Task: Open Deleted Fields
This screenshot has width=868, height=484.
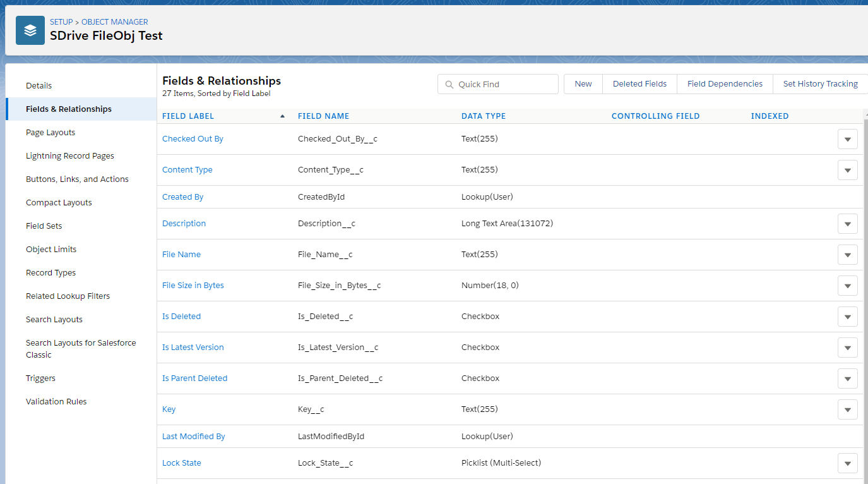Action: [639, 84]
